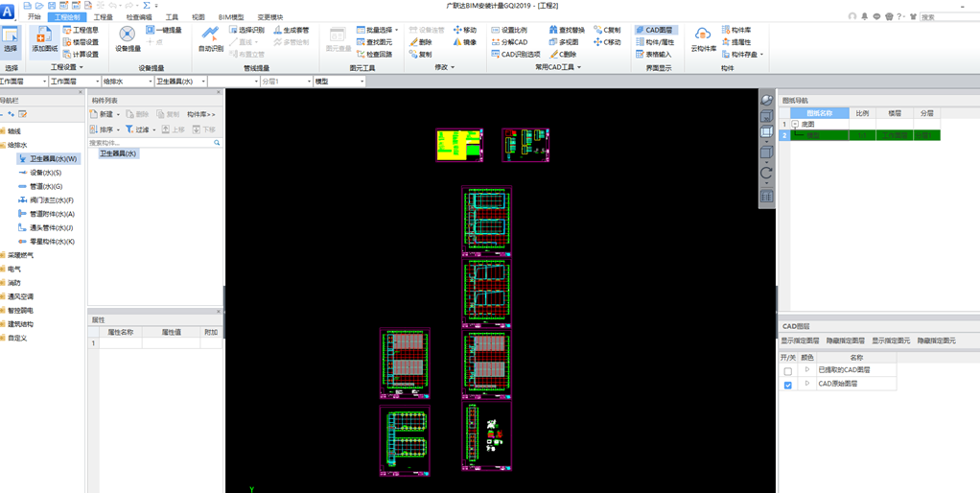Image resolution: width=980 pixels, height=493 pixels.
Task: Expand the 新建 dropdown in component list
Action: (x=119, y=114)
